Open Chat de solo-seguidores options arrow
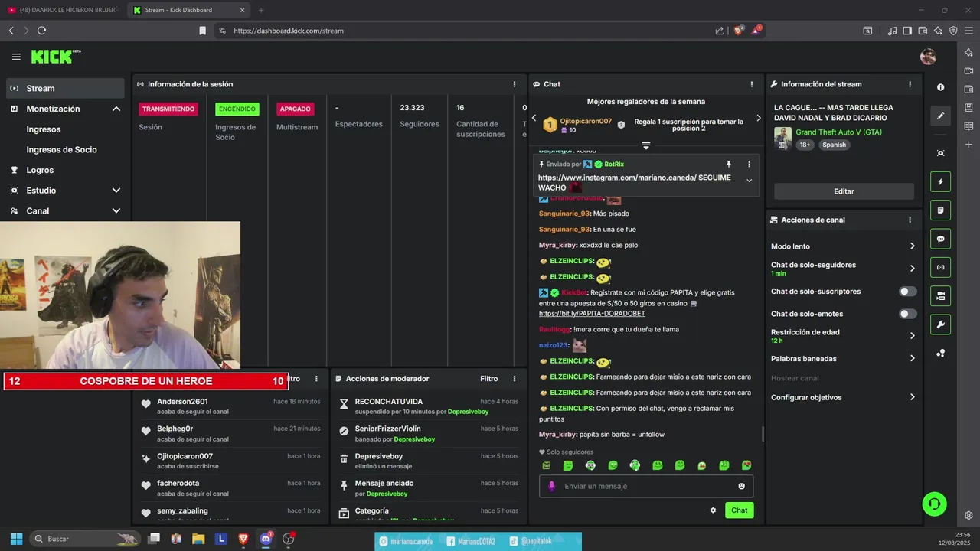980x551 pixels. [912, 269]
